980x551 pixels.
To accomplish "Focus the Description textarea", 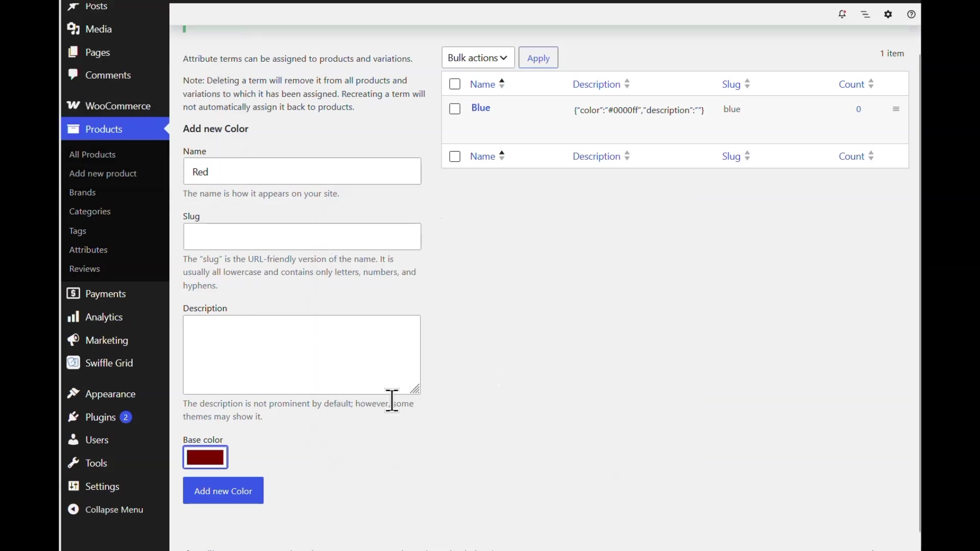I will coord(302,355).
